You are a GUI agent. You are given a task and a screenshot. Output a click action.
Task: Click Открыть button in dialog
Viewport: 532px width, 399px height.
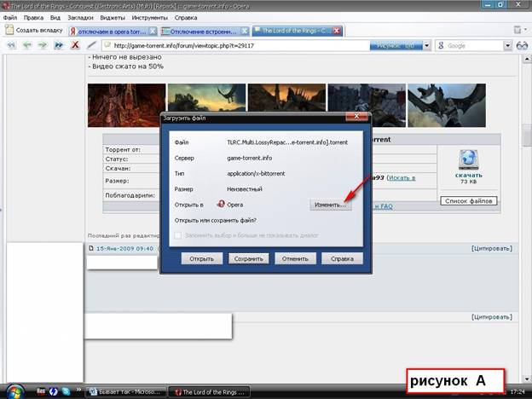(201, 258)
